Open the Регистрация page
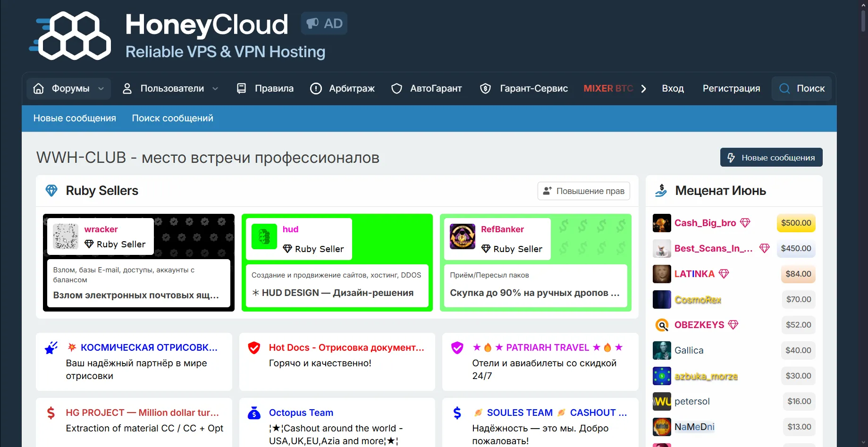868x447 pixels. click(731, 89)
